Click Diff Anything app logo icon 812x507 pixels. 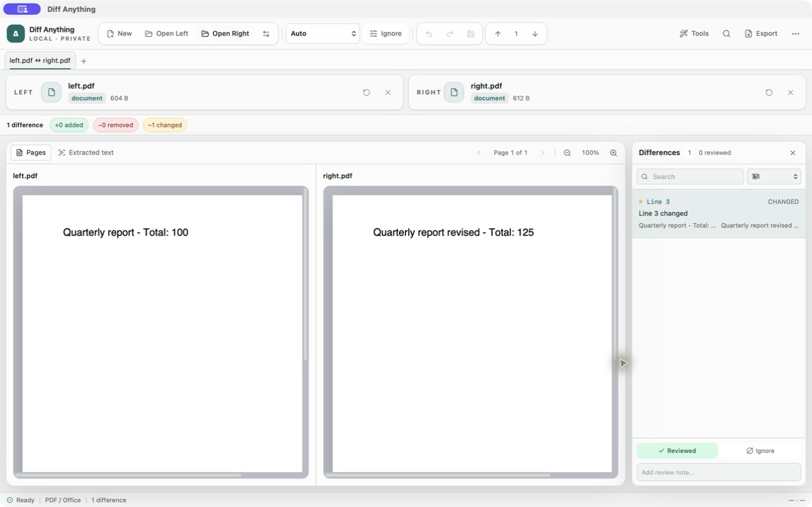[x=16, y=34]
